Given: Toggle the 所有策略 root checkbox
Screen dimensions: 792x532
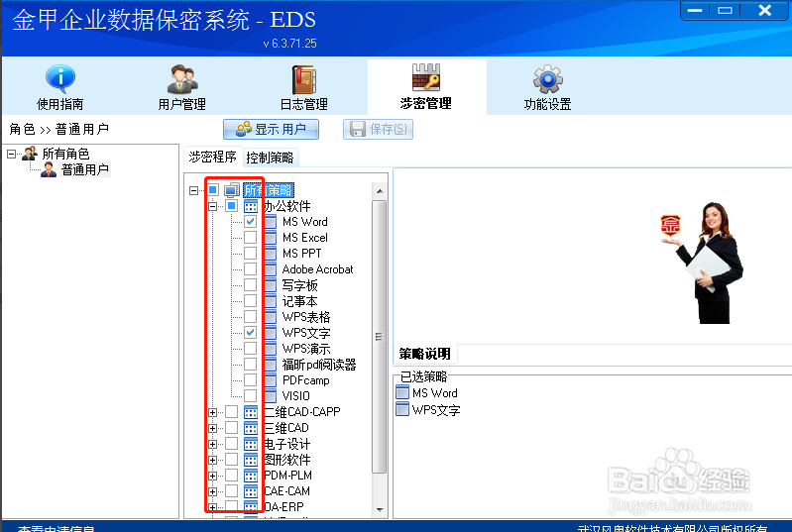Looking at the screenshot, I should click(213, 190).
